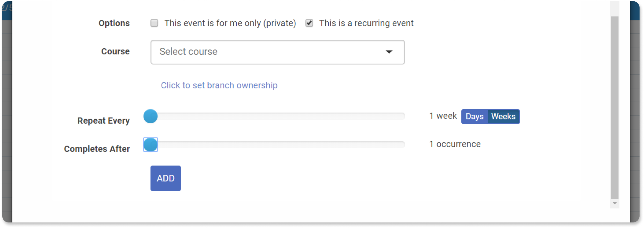Click the scrollbar down arrow
This screenshot has height=228, width=644.
615,204
